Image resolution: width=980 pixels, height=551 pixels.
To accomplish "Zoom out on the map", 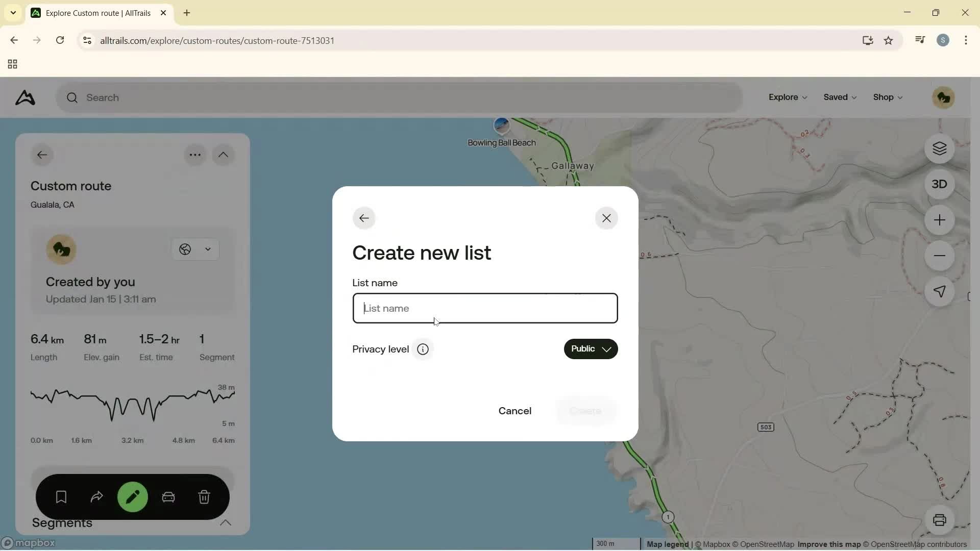I will click(940, 256).
